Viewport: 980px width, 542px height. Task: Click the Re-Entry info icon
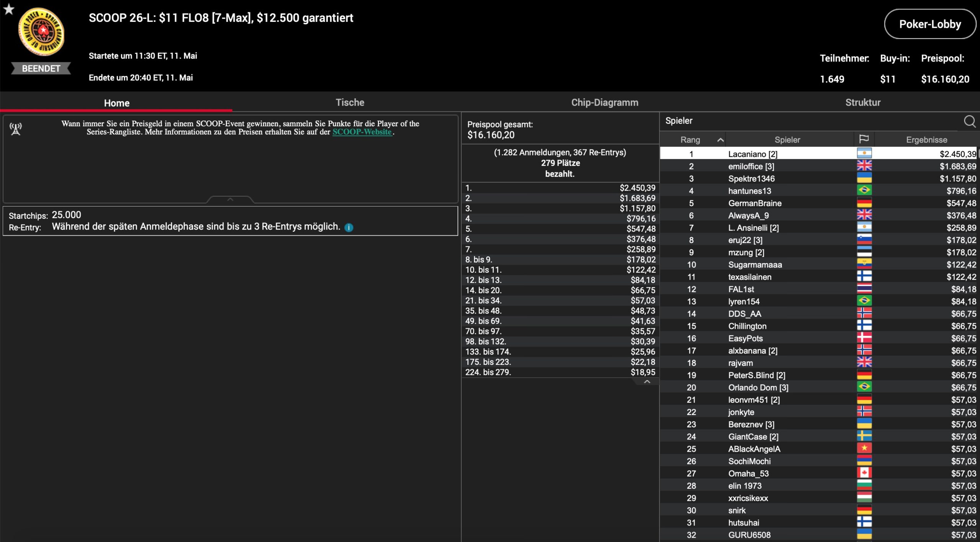click(x=349, y=228)
